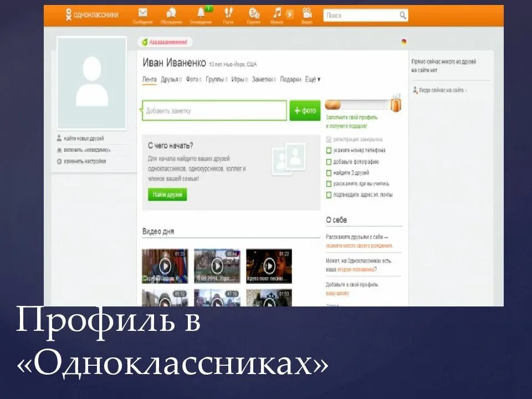The width and height of the screenshot is (532, 399).
Task: Open 'изменить настройки' gear link
Action: tap(85, 161)
